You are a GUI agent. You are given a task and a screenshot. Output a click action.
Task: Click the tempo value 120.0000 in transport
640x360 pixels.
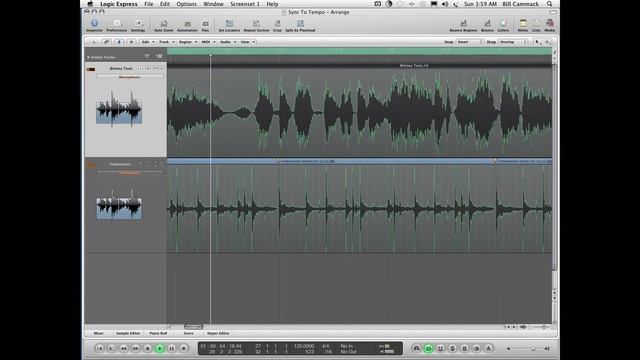click(304, 346)
